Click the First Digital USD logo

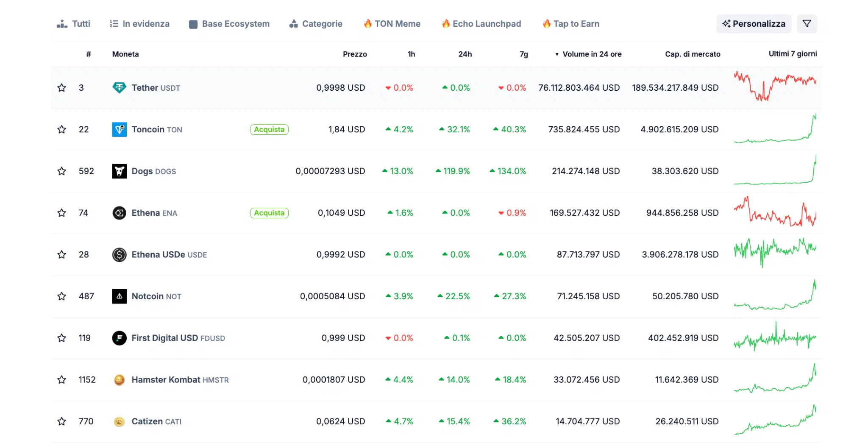(119, 338)
